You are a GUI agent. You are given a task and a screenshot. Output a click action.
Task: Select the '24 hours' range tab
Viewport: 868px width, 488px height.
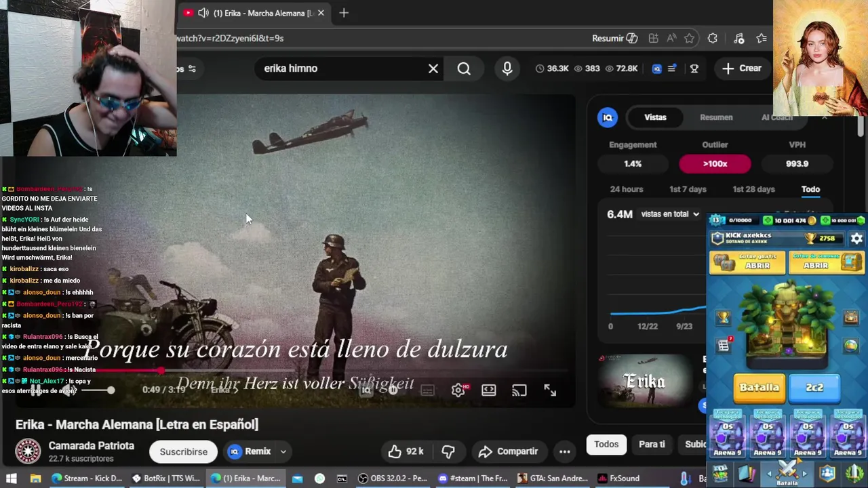[x=627, y=189]
